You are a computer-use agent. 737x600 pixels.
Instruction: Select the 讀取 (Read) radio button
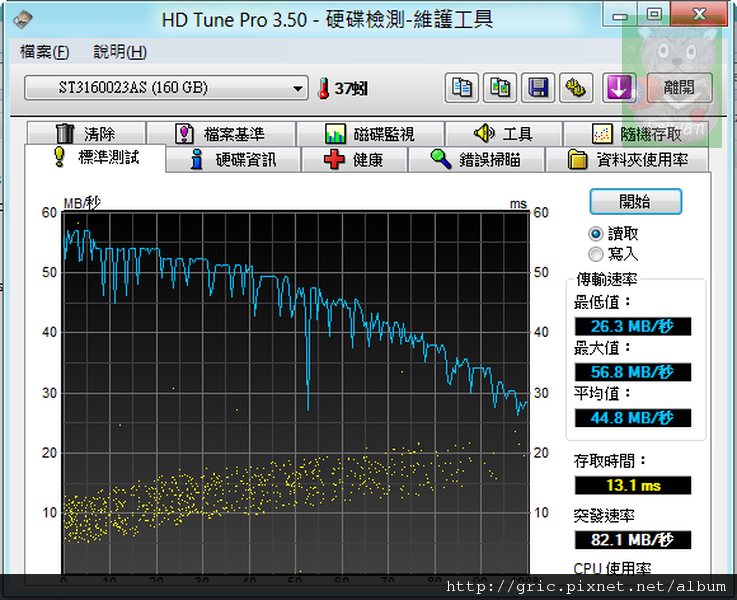[x=596, y=233]
